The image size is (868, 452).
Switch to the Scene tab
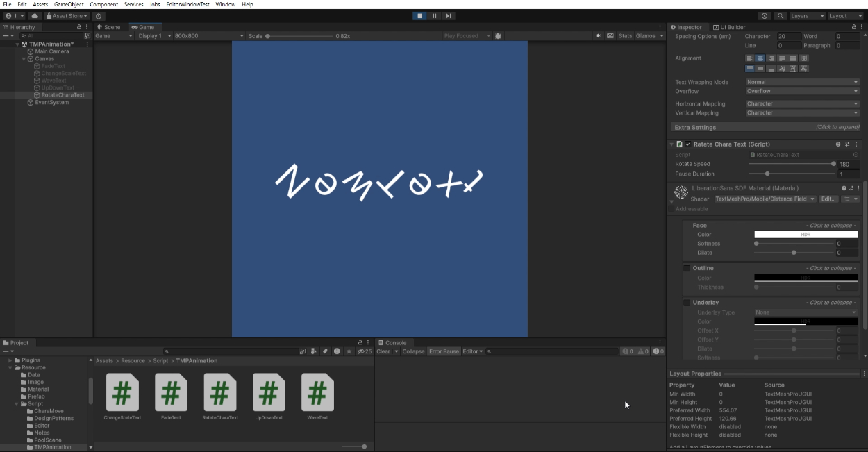pos(108,27)
